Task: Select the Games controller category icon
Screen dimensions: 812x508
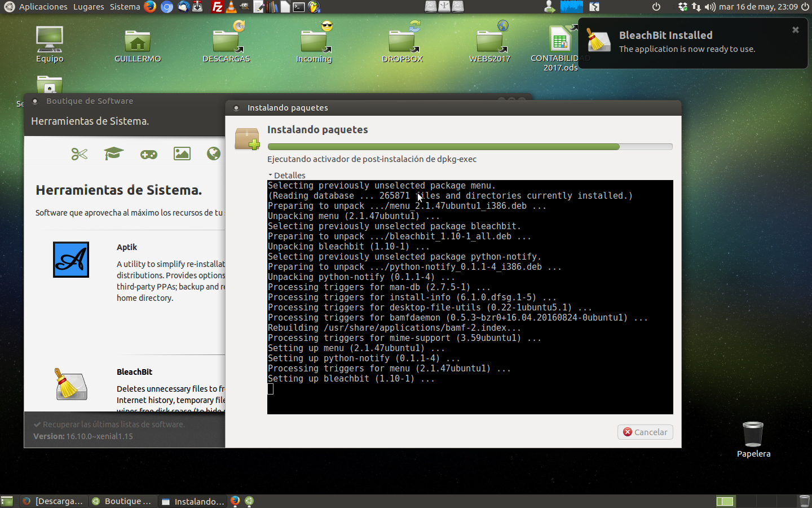Action: [x=149, y=154]
